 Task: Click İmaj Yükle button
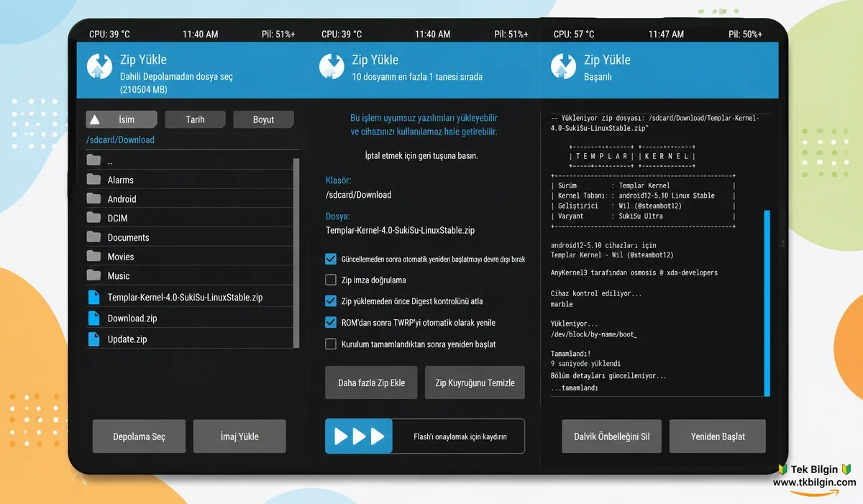coord(239,436)
